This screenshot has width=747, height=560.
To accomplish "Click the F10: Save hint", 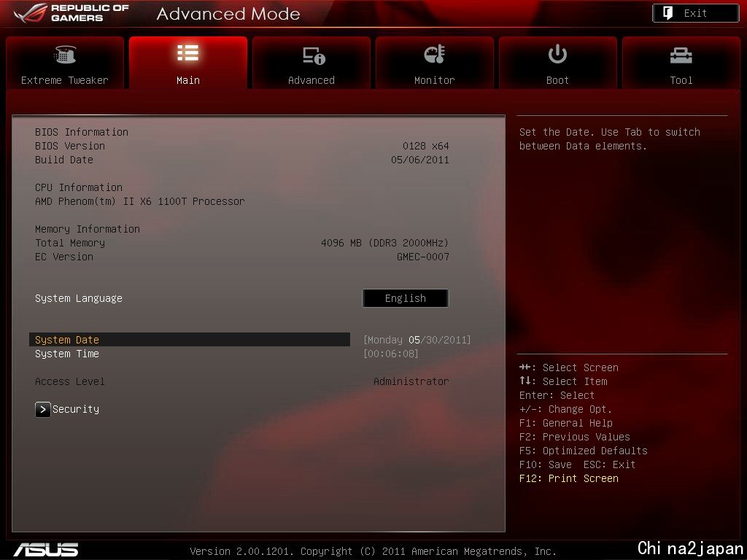I will (x=546, y=464).
